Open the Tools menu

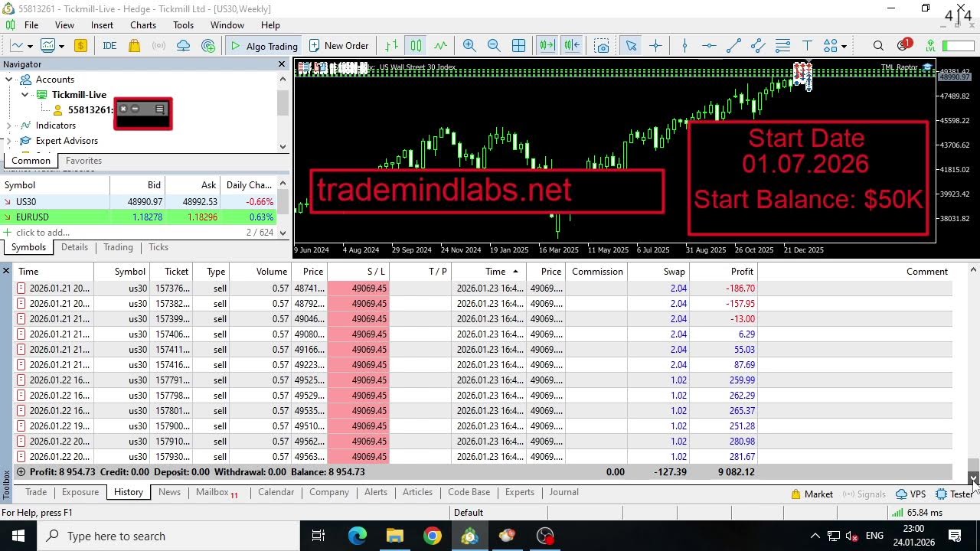tap(183, 24)
